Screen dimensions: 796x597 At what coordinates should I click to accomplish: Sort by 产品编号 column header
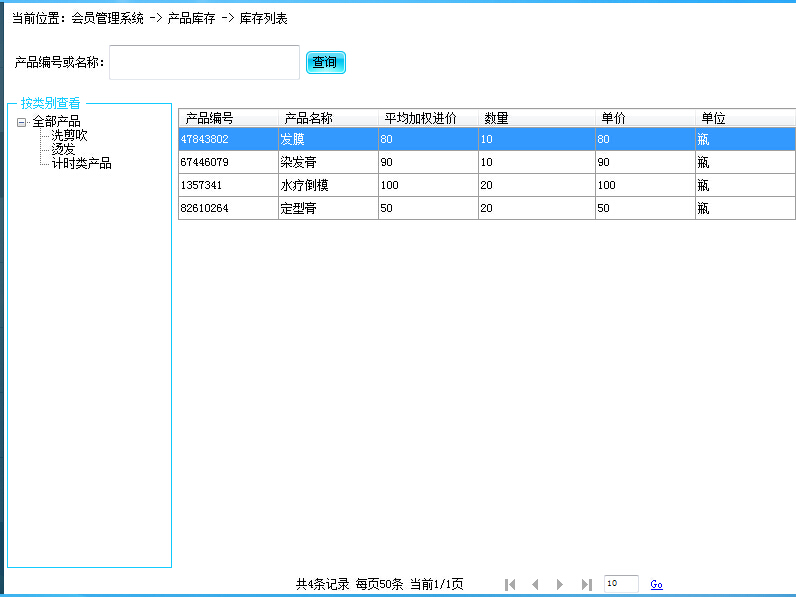(x=228, y=118)
